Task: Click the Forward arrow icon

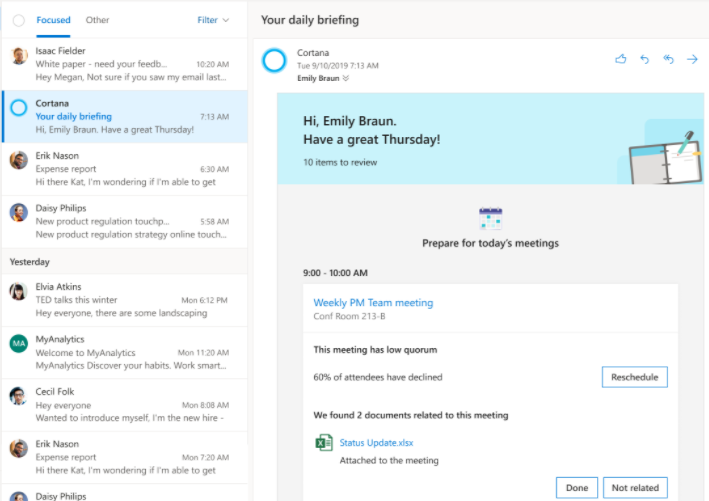Action: [692, 60]
